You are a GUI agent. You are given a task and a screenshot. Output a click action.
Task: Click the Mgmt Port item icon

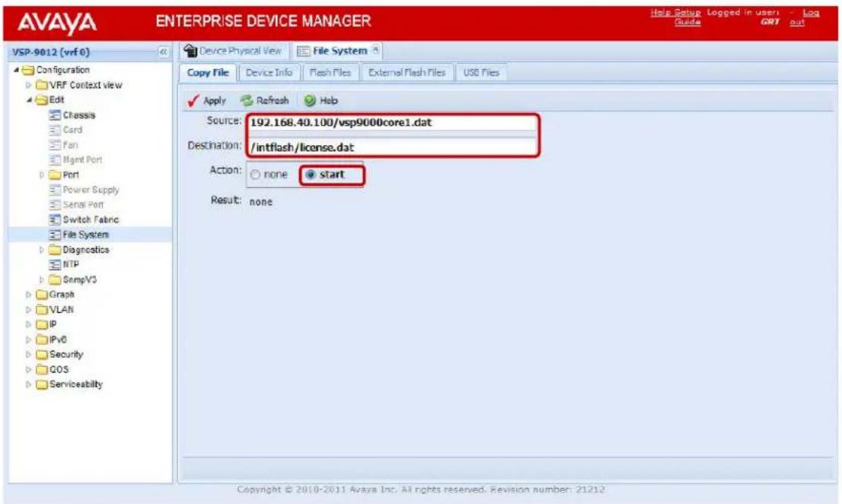click(55, 160)
